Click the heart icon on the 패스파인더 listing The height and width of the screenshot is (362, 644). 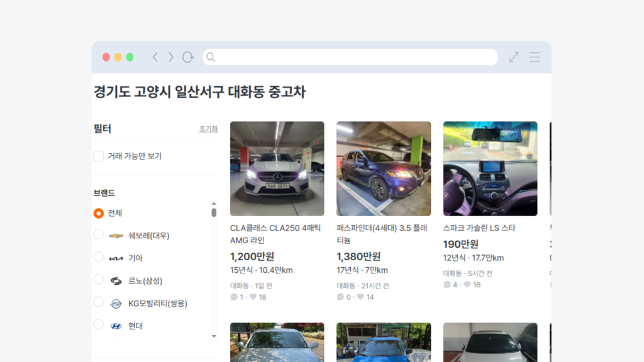(x=360, y=297)
